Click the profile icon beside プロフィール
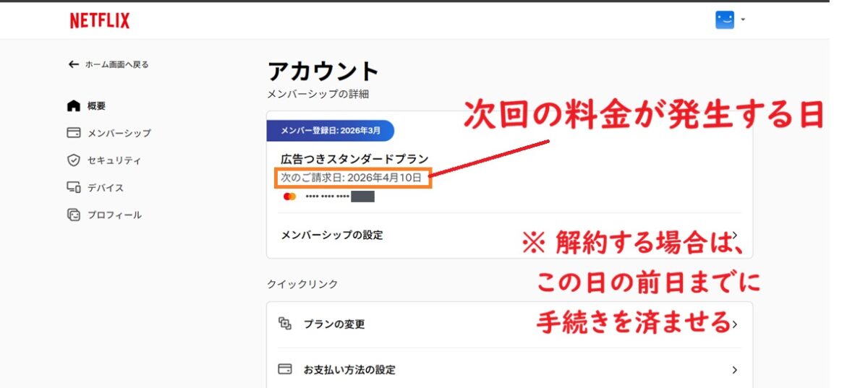This screenshot has width=868, height=388. coord(73,215)
